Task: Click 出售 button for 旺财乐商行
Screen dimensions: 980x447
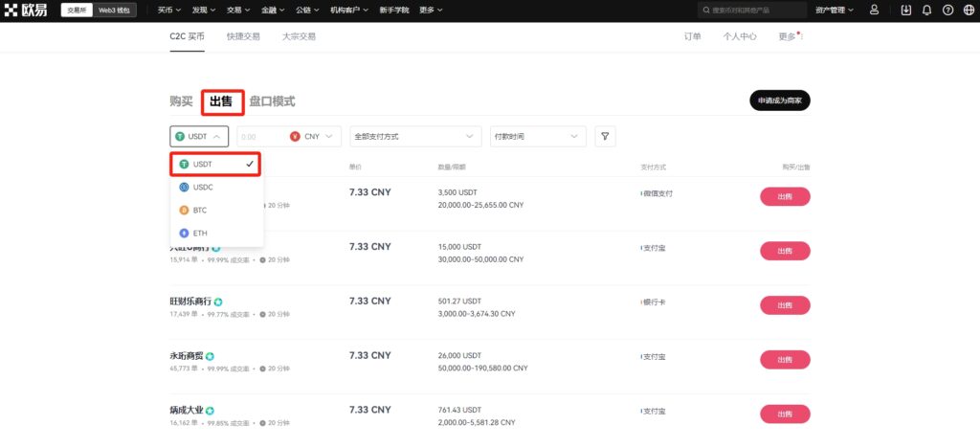Action: click(785, 305)
